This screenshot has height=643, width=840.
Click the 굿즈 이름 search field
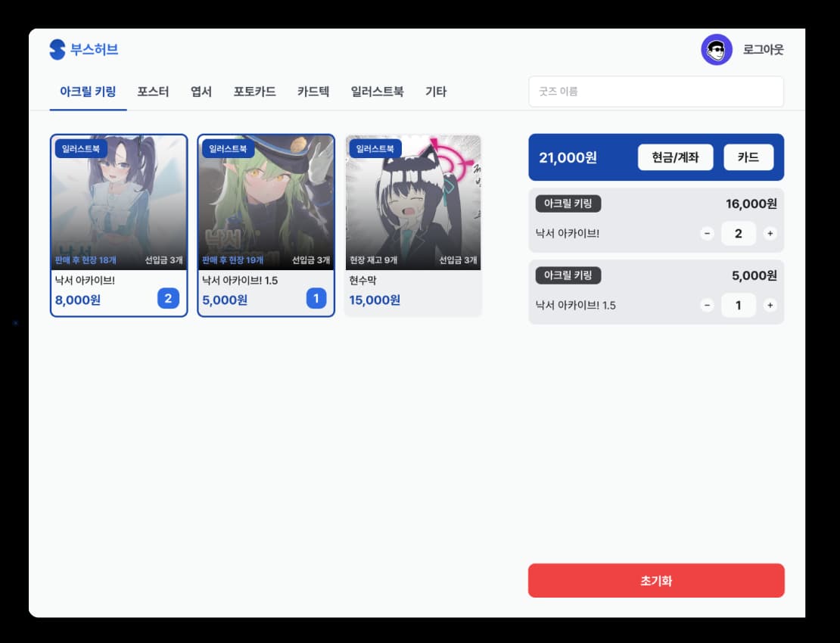coord(655,92)
